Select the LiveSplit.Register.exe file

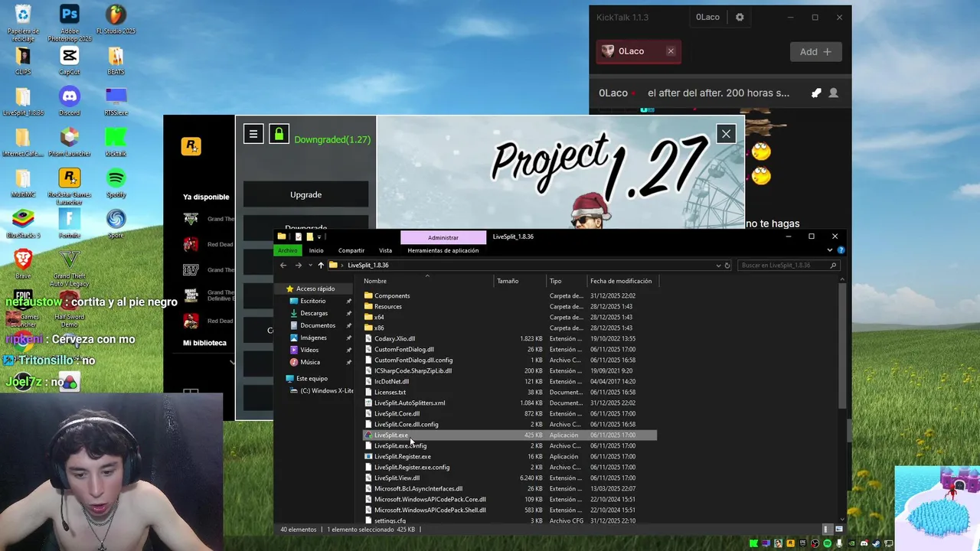coord(509,456)
